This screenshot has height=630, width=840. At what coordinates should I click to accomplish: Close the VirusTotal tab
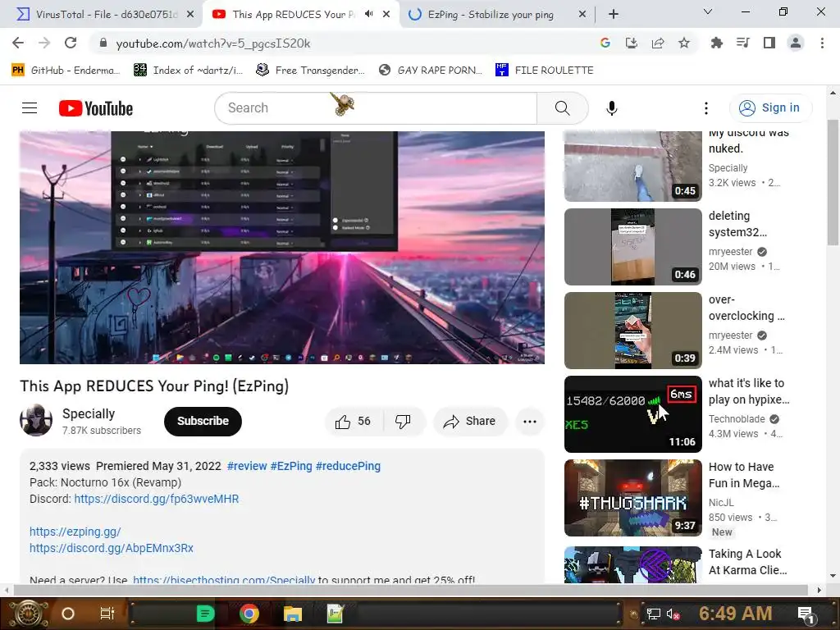[190, 15]
